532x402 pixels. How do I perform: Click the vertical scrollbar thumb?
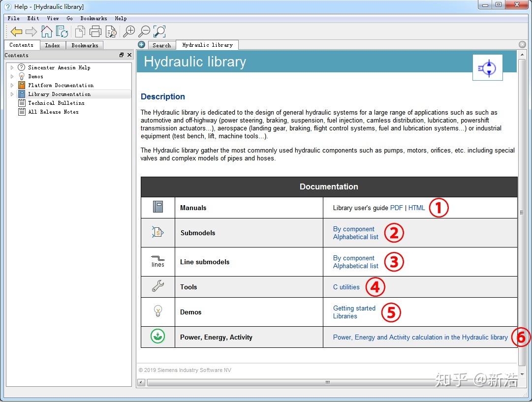[x=522, y=213]
